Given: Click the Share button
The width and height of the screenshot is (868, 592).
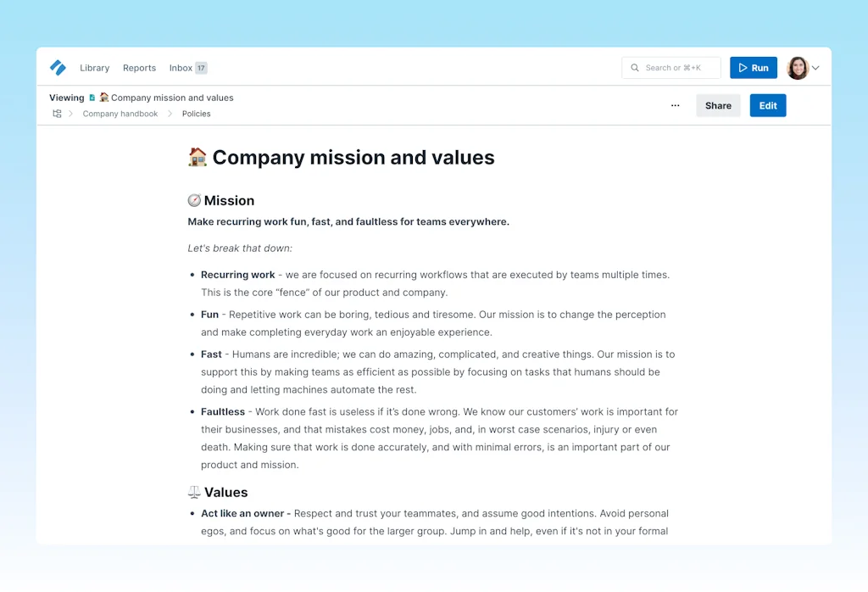Looking at the screenshot, I should pos(718,106).
